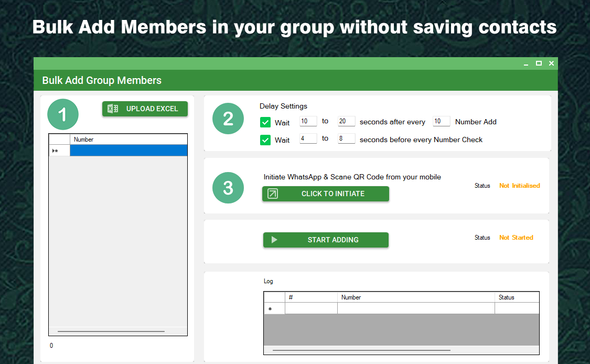Click the scrollbar at the bottom of the Log
This screenshot has height=364, width=590.
tap(361, 350)
